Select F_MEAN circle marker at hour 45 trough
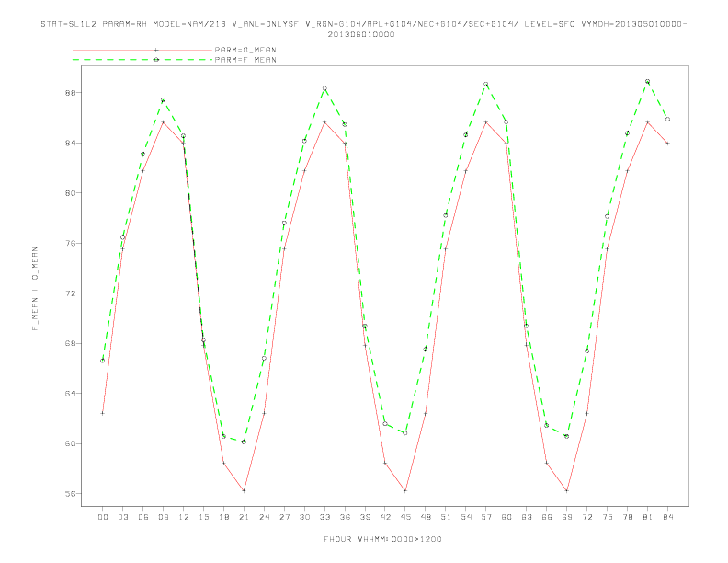This screenshot has width=728, height=563. tap(405, 433)
